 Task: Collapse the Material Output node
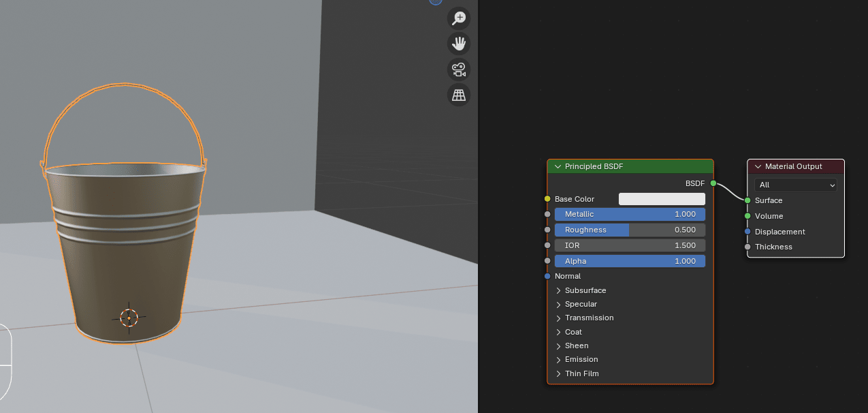pos(758,167)
